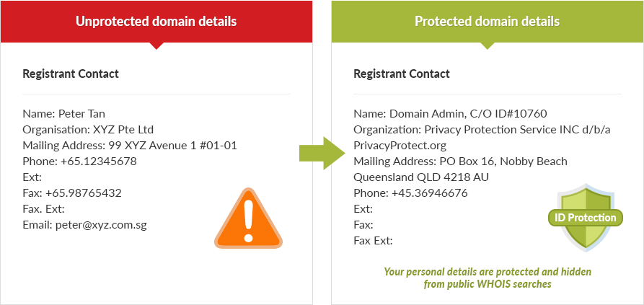Click the Mailing Address 99 XYZ Avenue line
This screenshot has width=644, height=305.
tap(130, 145)
